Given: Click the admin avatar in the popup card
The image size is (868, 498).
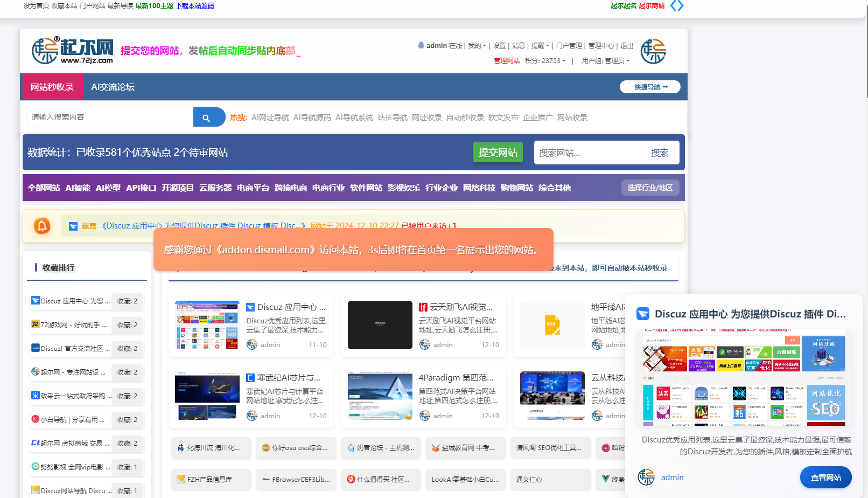Looking at the screenshot, I should [646, 477].
